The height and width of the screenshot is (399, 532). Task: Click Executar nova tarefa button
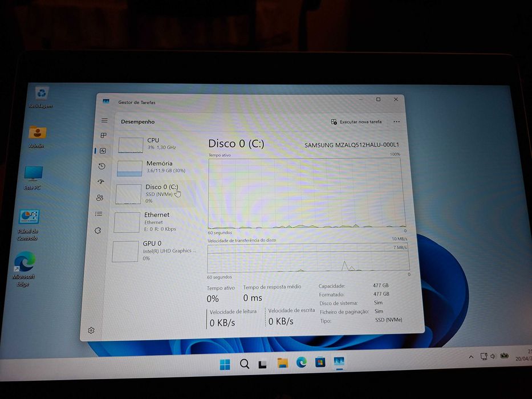click(356, 121)
